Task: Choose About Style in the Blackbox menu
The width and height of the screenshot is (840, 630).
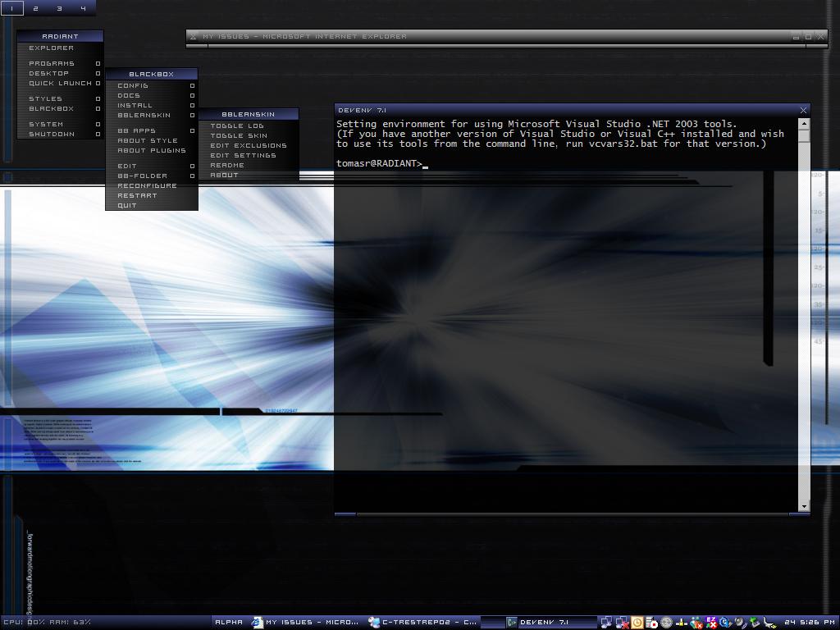Action: 152,141
